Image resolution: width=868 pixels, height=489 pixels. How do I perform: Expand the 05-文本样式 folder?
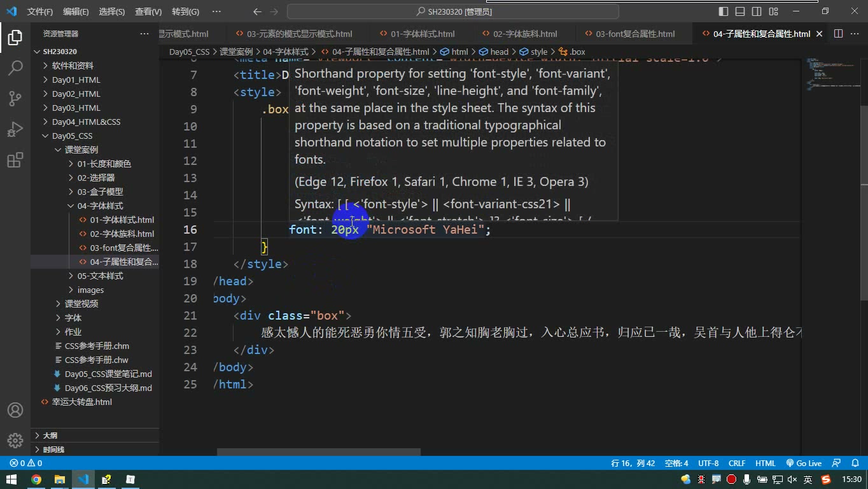click(95, 276)
